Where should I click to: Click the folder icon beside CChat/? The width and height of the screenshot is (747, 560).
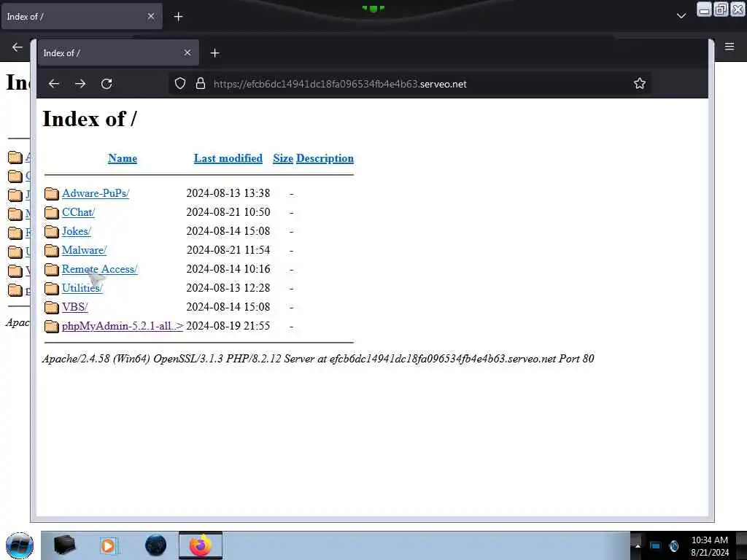coord(52,212)
